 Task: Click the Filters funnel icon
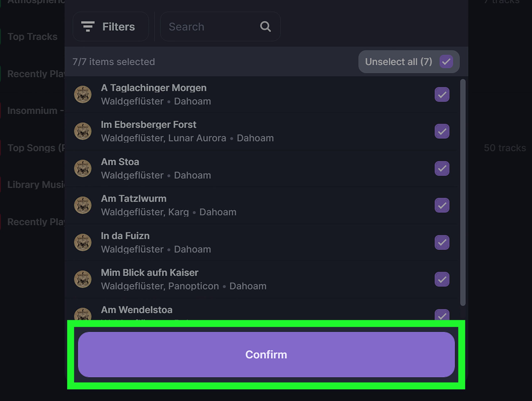(88, 26)
